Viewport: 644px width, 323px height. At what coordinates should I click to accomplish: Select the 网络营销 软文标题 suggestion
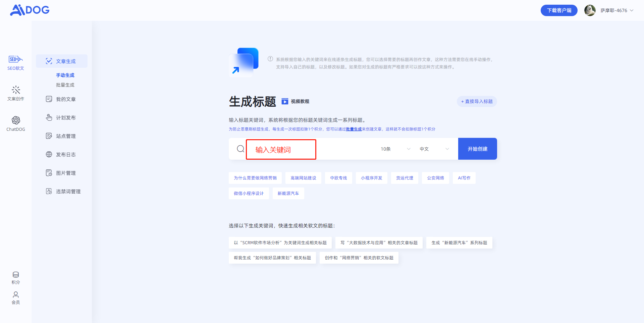pyautogui.click(x=359, y=258)
